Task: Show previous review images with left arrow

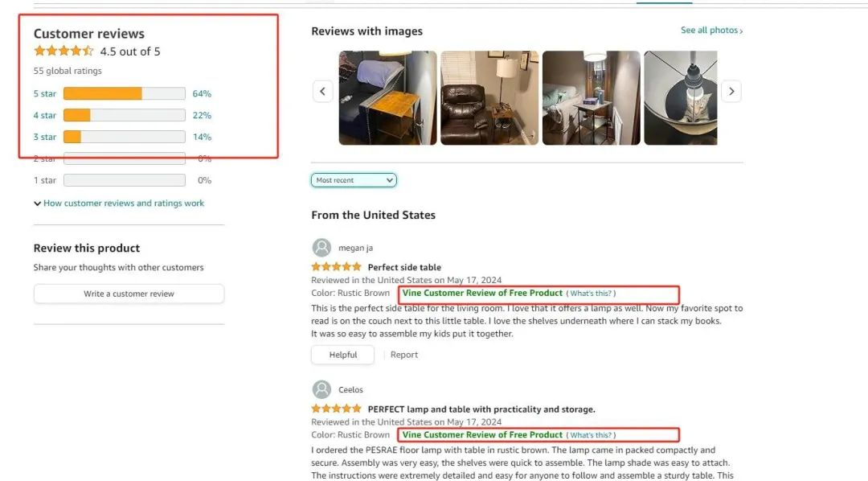Action: click(x=323, y=91)
